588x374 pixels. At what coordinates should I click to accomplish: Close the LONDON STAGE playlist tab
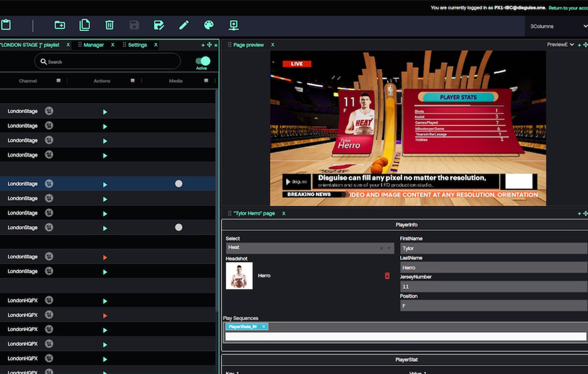pyautogui.click(x=68, y=45)
